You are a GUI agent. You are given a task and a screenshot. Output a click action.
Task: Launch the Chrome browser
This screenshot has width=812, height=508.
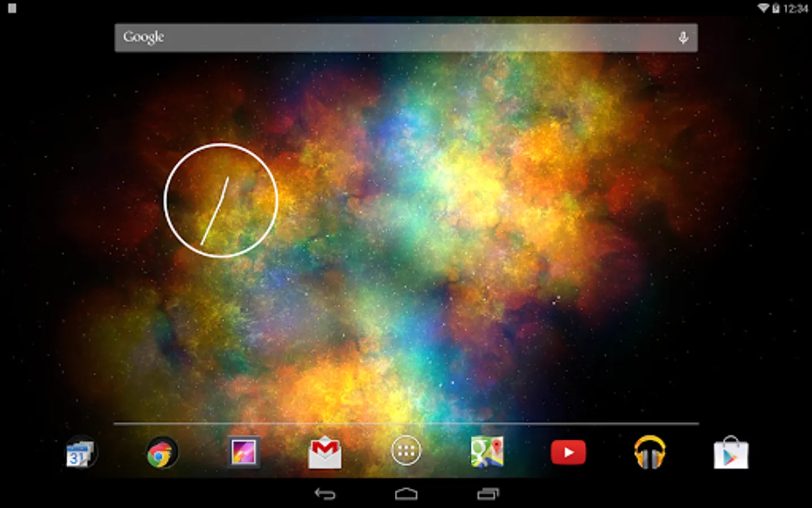point(162,453)
